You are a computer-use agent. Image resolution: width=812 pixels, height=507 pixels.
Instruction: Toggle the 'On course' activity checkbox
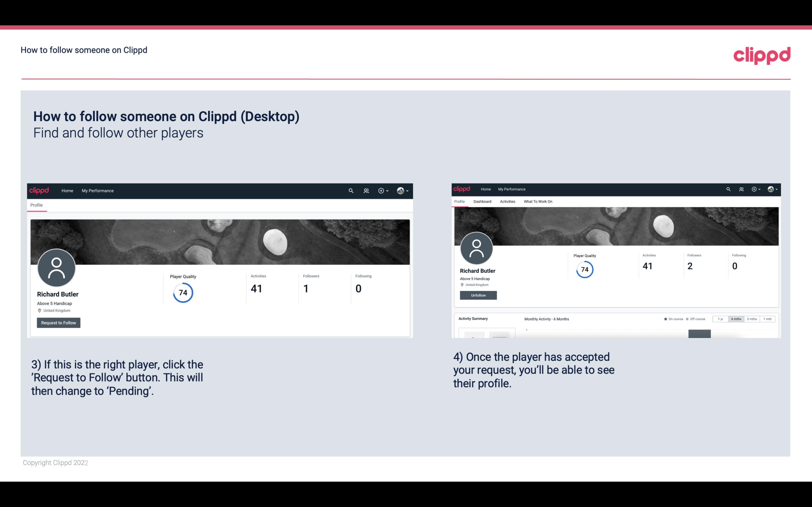coord(666,319)
